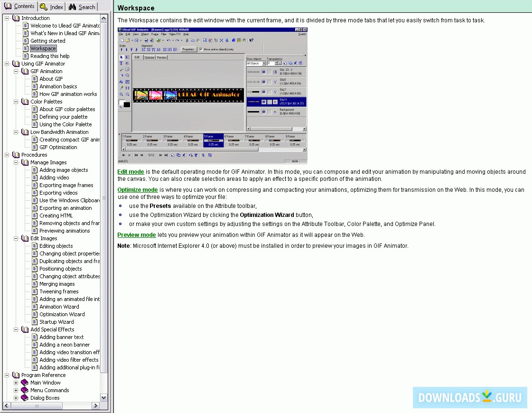The width and height of the screenshot is (532, 413).
Task: Select the Text tool in the toolbox
Action: 121,63
